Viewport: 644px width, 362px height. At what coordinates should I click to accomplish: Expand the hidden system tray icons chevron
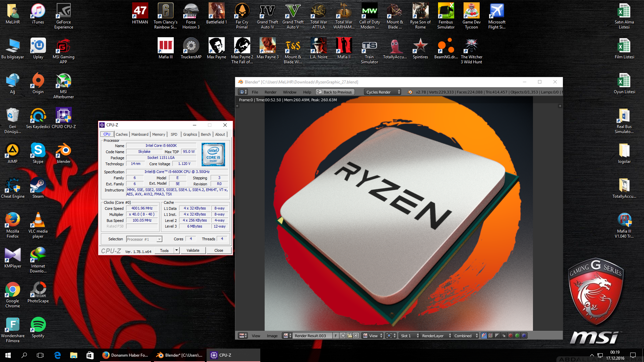click(592, 355)
